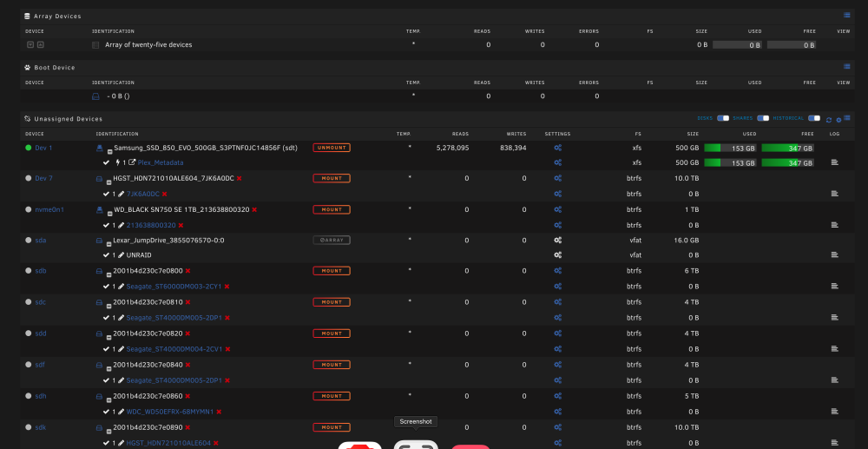Collapse 2001b4d230c7e0820 partition list

coord(109,336)
